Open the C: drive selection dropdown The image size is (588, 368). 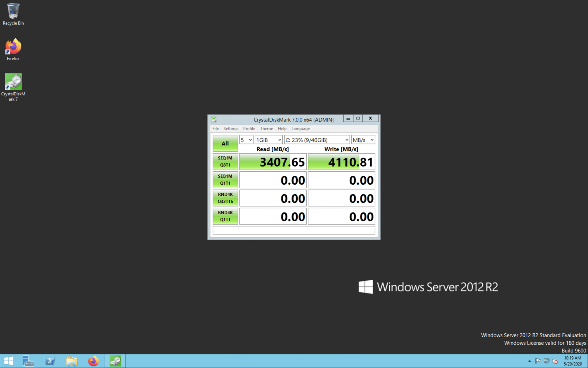(x=317, y=140)
